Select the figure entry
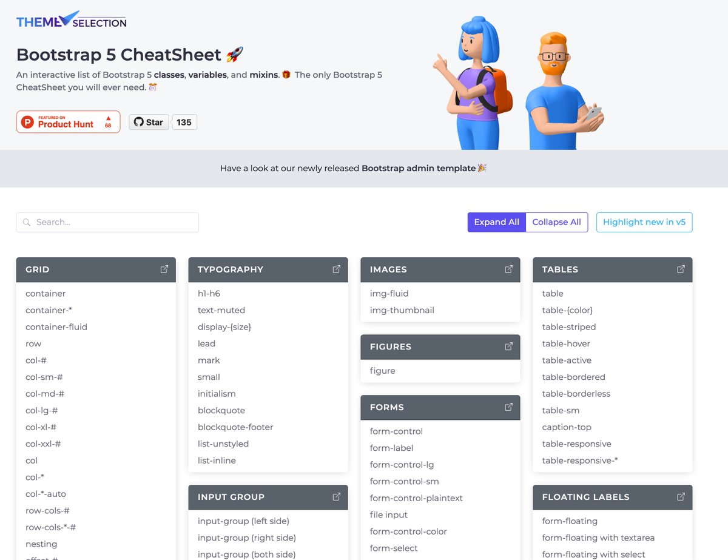 coord(382,371)
